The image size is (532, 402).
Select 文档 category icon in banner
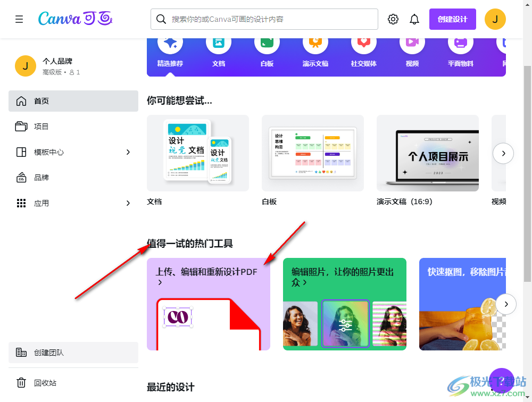219,44
